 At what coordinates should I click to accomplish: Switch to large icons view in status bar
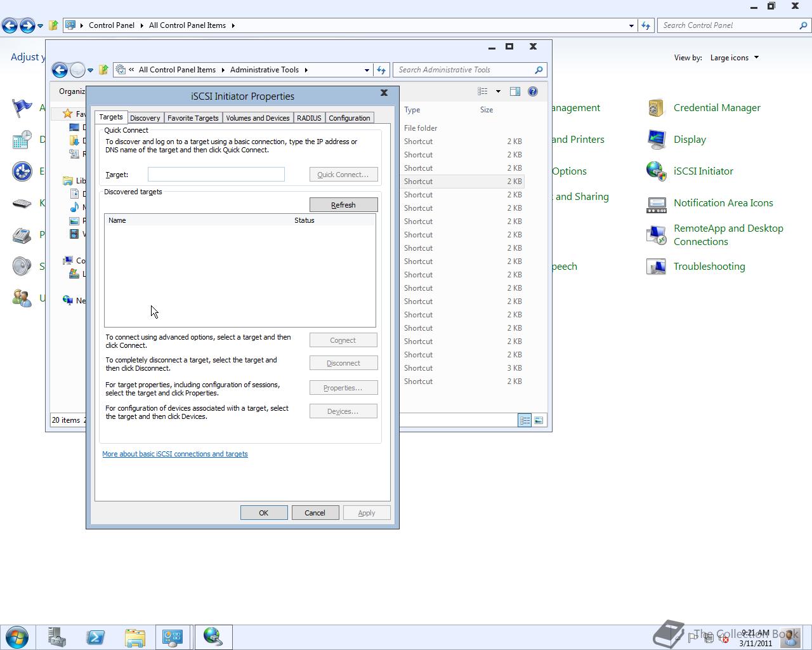[539, 420]
